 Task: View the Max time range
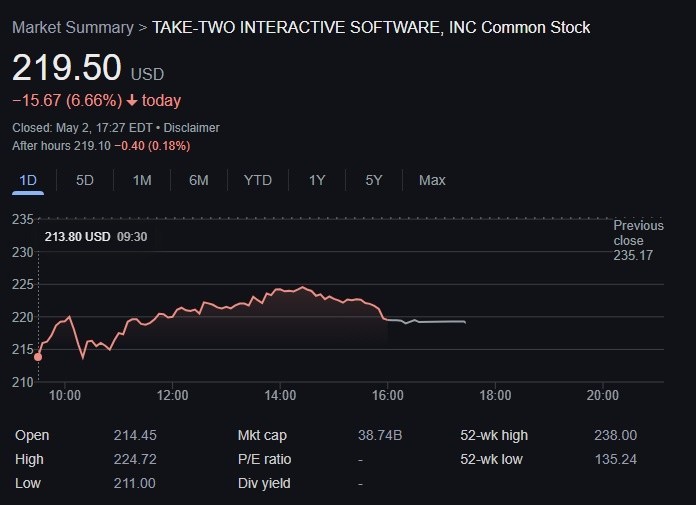432,181
